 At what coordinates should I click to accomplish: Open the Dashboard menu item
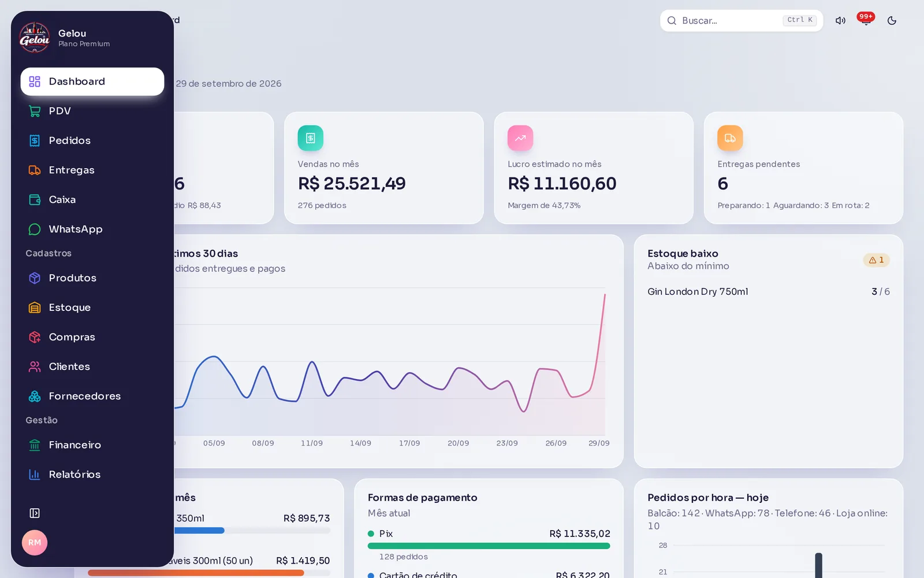click(92, 81)
